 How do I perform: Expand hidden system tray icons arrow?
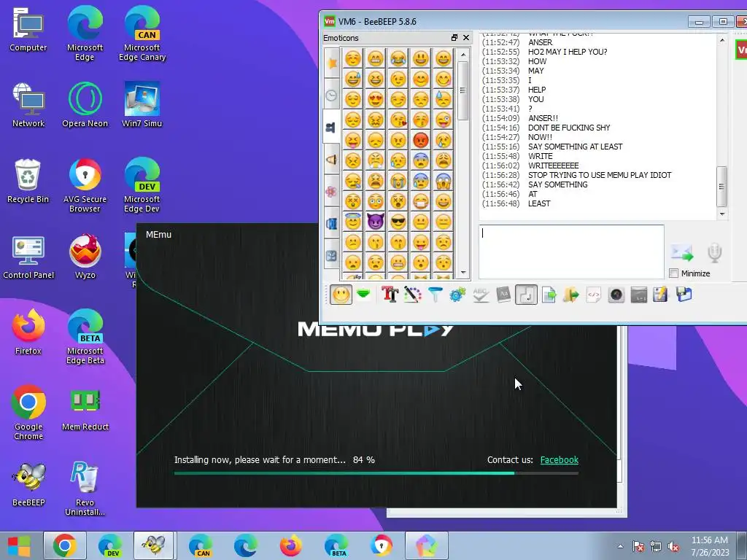point(620,546)
